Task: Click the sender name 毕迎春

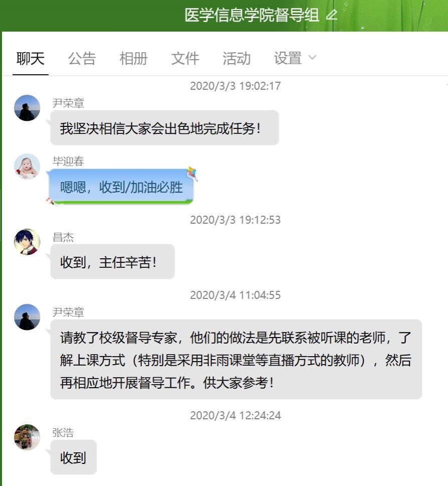Action: tap(69, 161)
